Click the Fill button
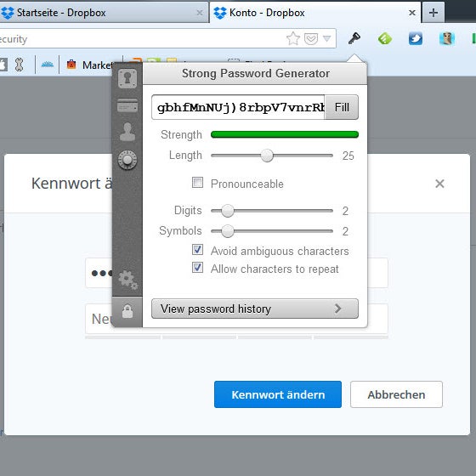Viewport: 476px width, 476px height. click(x=342, y=107)
